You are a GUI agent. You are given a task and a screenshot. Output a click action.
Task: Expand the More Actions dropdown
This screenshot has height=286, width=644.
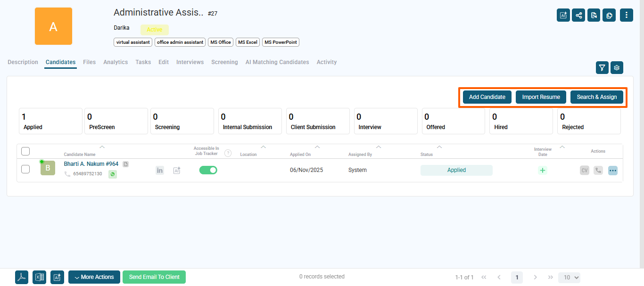[x=94, y=277]
